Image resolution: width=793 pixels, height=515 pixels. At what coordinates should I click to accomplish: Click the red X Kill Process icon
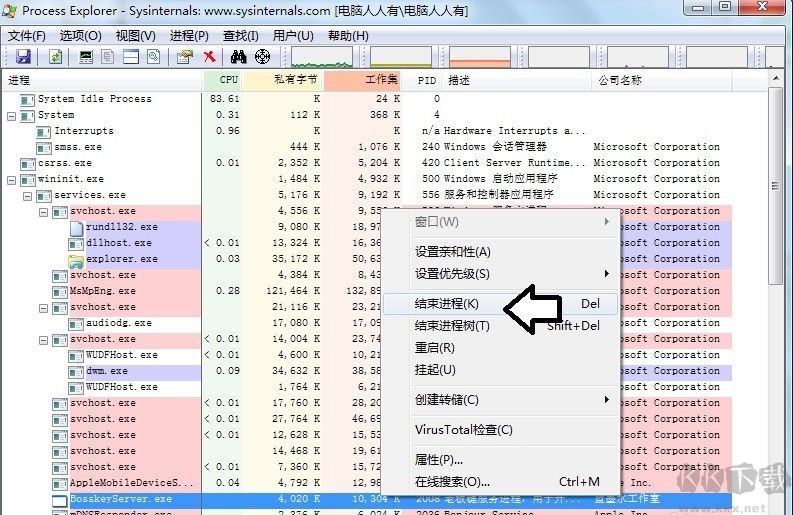(209, 57)
